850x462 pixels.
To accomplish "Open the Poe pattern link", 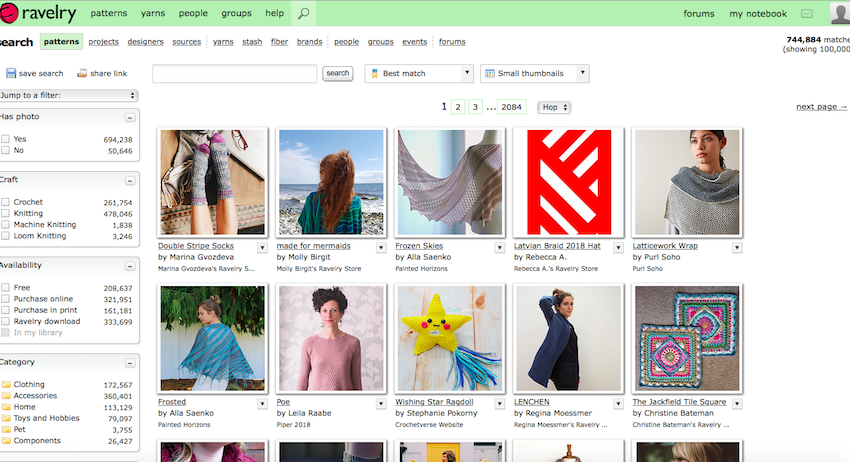I will [283, 402].
